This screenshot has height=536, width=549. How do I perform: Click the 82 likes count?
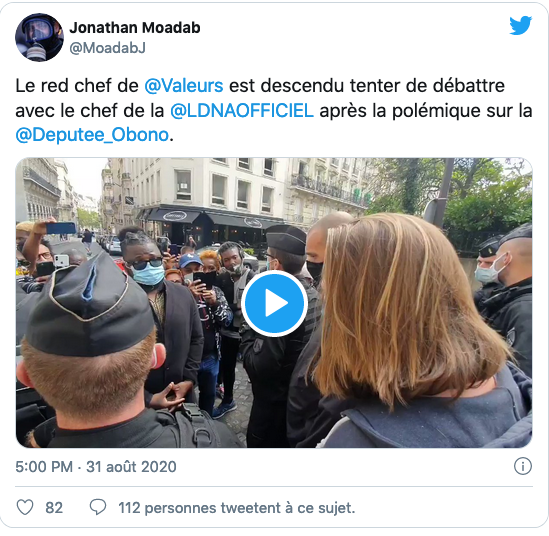54,508
